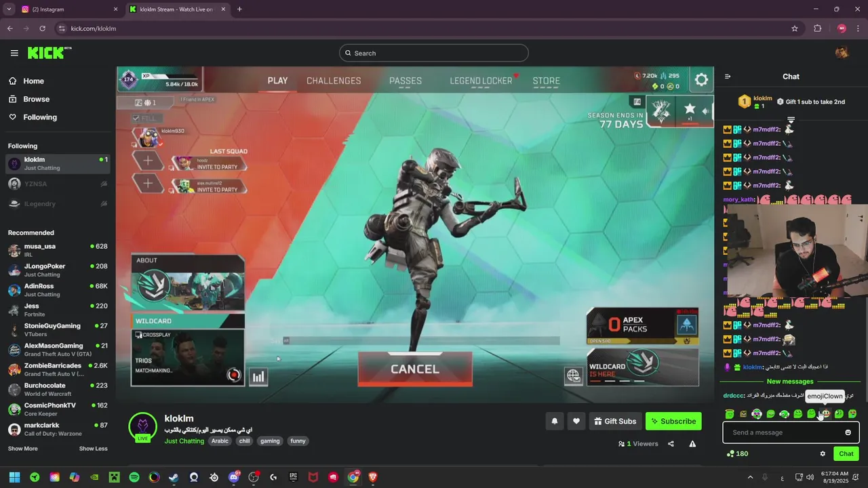
Task: Open musa_usa recommended channel
Action: 58,250
